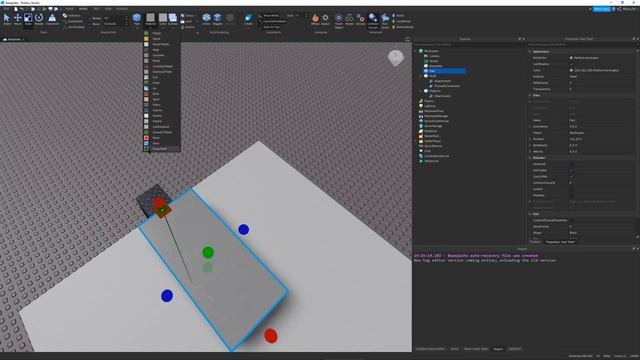Click the Service icon
Screen dimensions: 640x360
click(360, 19)
